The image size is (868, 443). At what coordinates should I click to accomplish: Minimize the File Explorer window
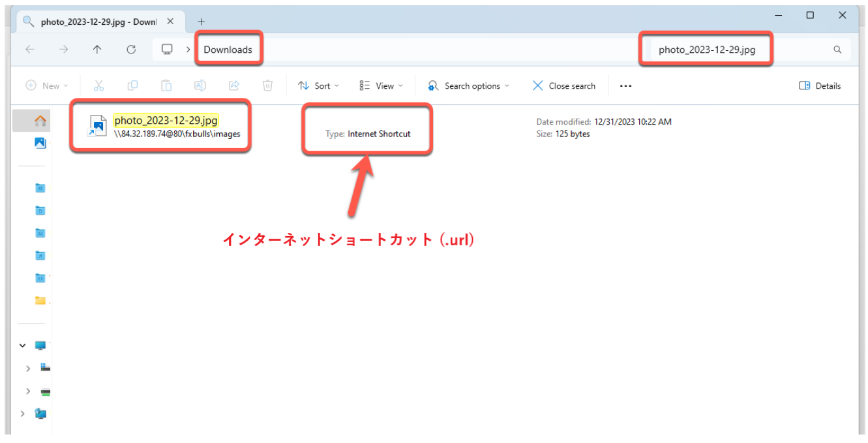780,15
